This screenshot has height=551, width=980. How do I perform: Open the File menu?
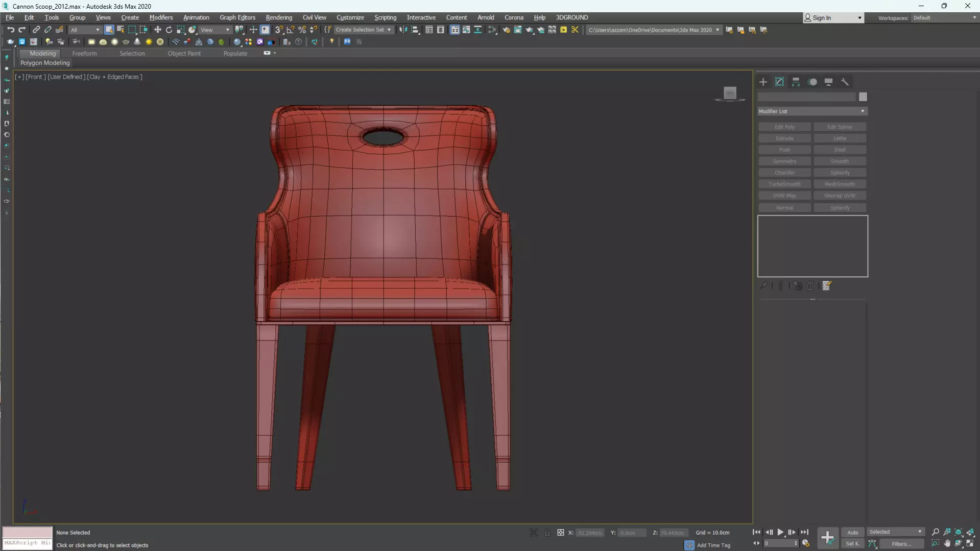coord(10,17)
